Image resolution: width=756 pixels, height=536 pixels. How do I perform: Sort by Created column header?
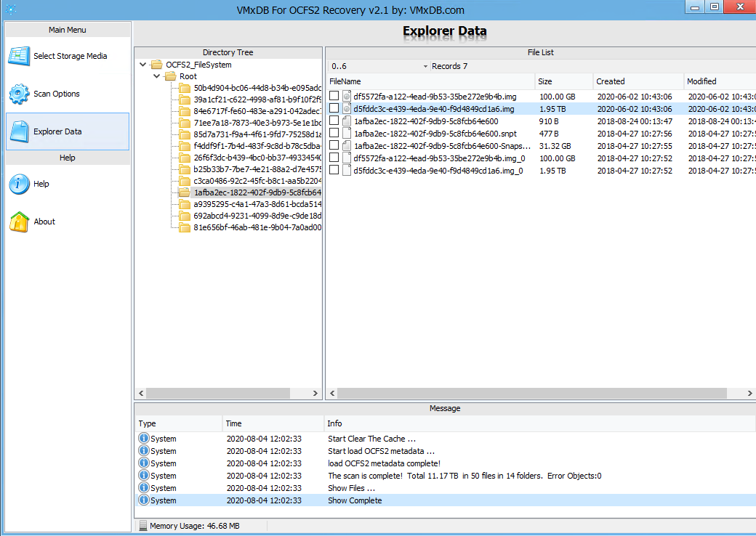(x=638, y=81)
